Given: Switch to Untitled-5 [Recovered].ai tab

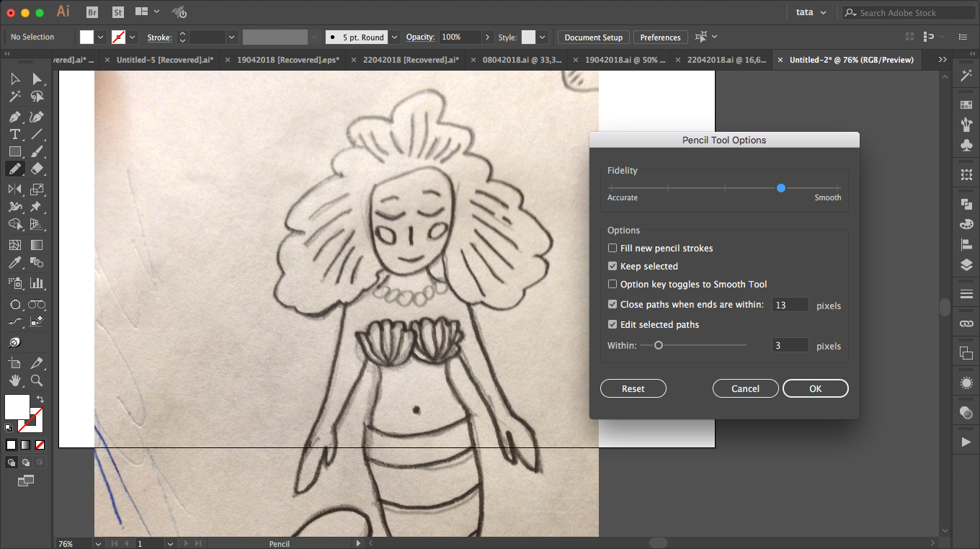Looking at the screenshot, I should pyautogui.click(x=165, y=60).
